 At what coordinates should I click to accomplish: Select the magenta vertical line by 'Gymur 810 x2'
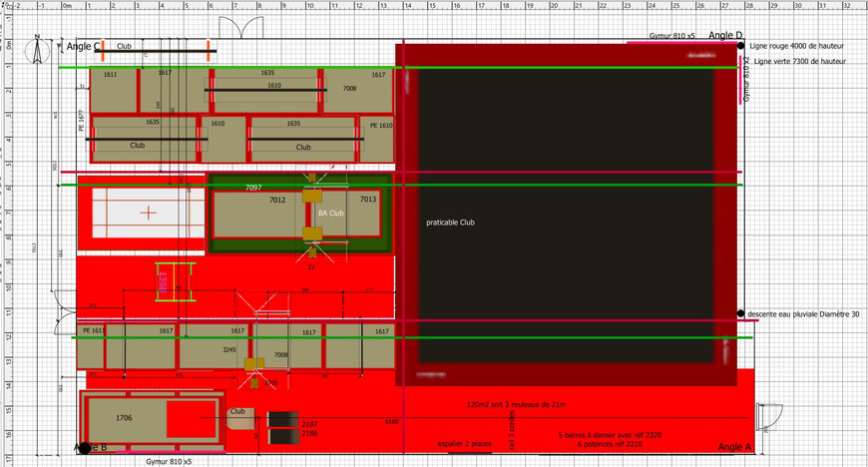[740, 79]
